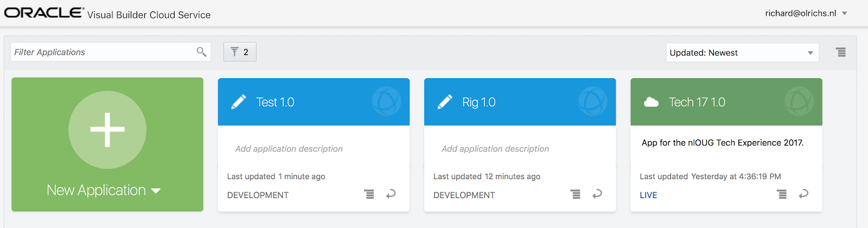Click the return arrow icon on Rig 1.0 card

coord(597,194)
